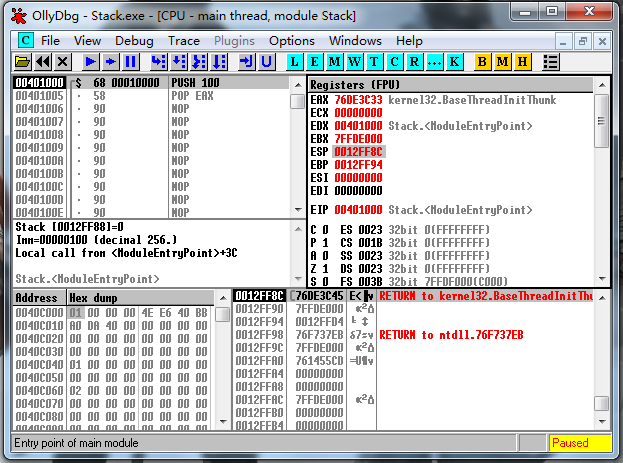Screen dimensions: 623x463
Task: Click the stack pane scroll down arrow
Action: coord(602,422)
